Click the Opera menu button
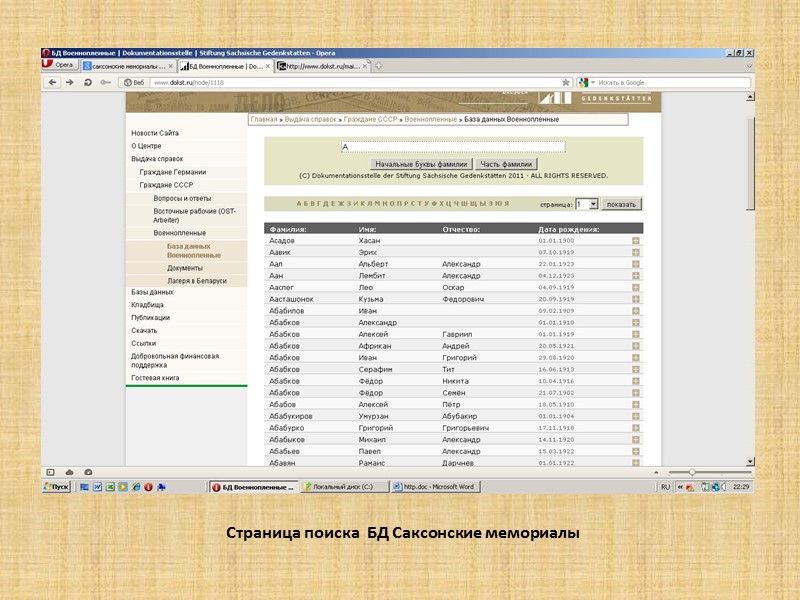The image size is (800, 600). click(x=59, y=65)
